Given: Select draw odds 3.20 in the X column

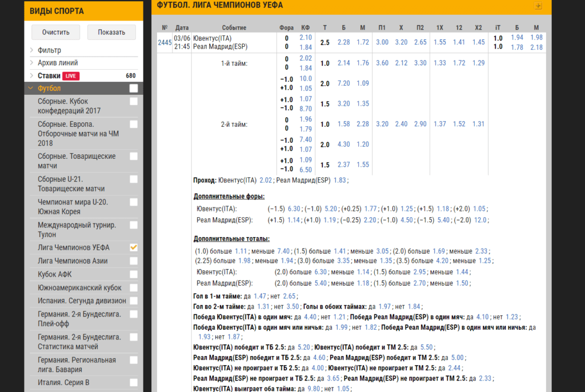Looking at the screenshot, I should pos(401,42).
